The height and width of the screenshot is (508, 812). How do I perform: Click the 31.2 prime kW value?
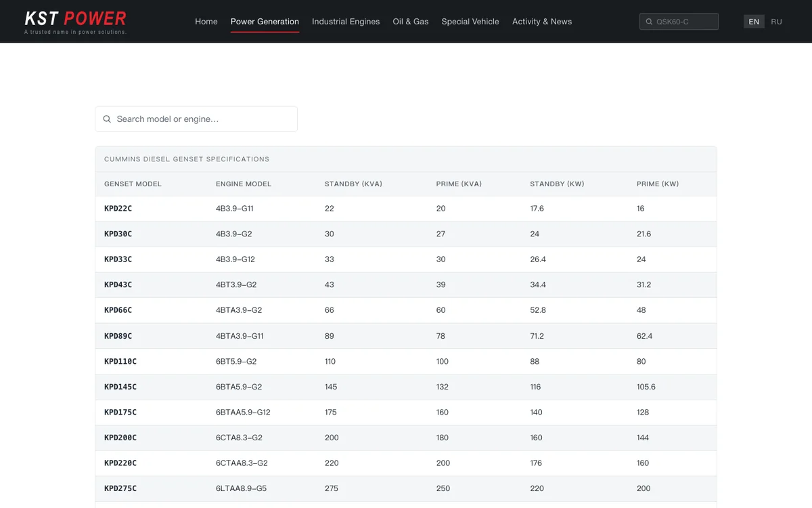(644, 285)
